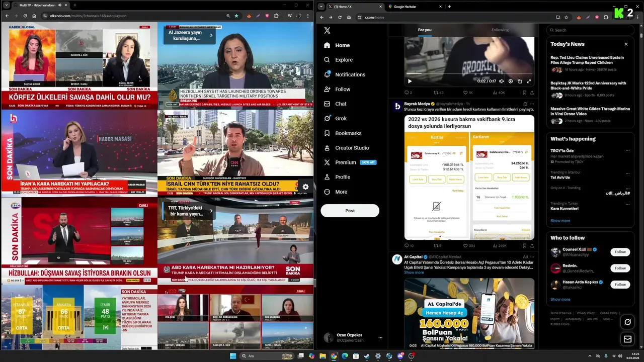This screenshot has height=362, width=644.
Task: Open Steam from taskbar
Action: click(367, 356)
